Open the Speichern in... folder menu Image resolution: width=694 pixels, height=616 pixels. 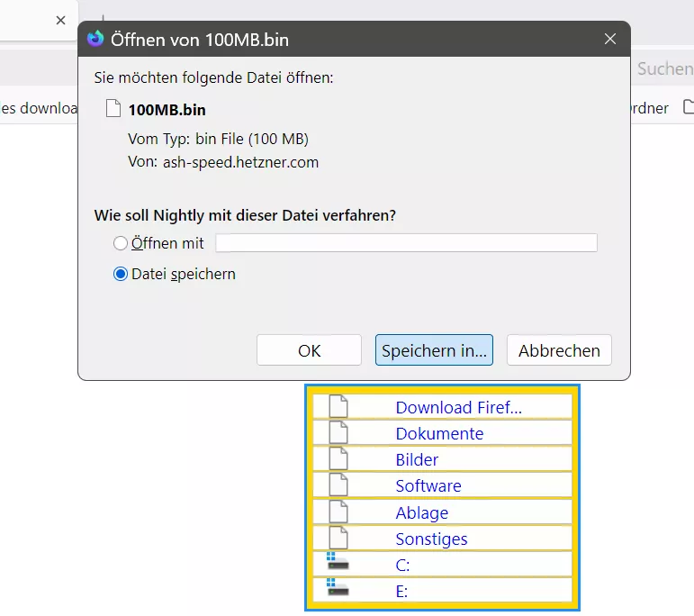(434, 350)
